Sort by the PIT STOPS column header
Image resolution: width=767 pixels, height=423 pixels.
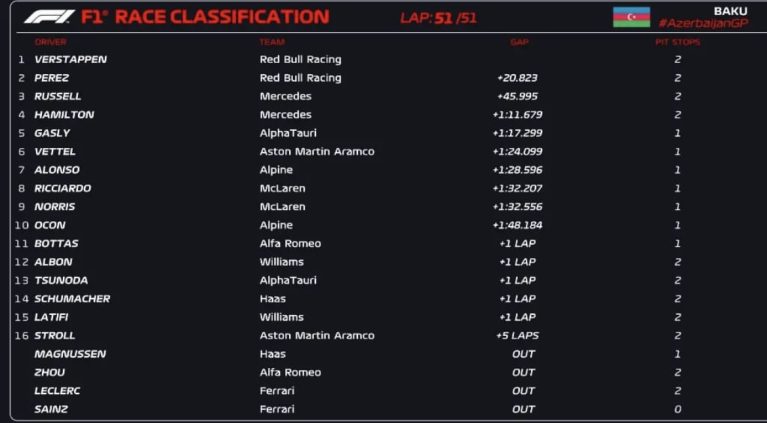coord(677,42)
